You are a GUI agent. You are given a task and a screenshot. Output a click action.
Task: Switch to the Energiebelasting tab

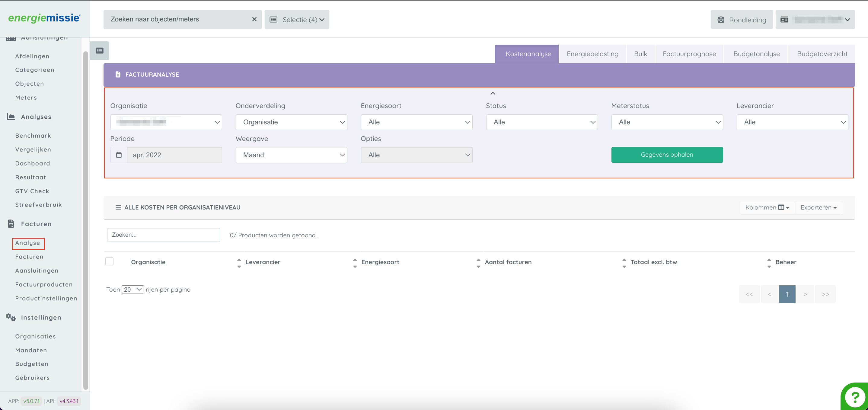click(x=592, y=54)
